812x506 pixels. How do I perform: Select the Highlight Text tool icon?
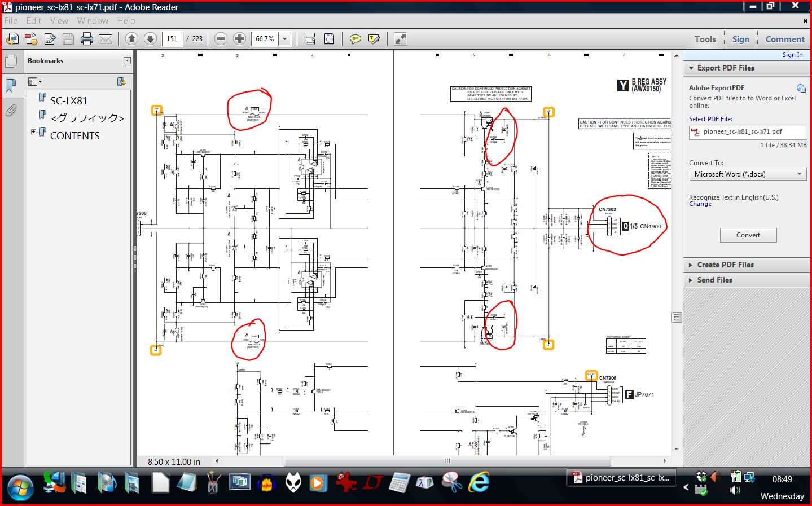[374, 39]
